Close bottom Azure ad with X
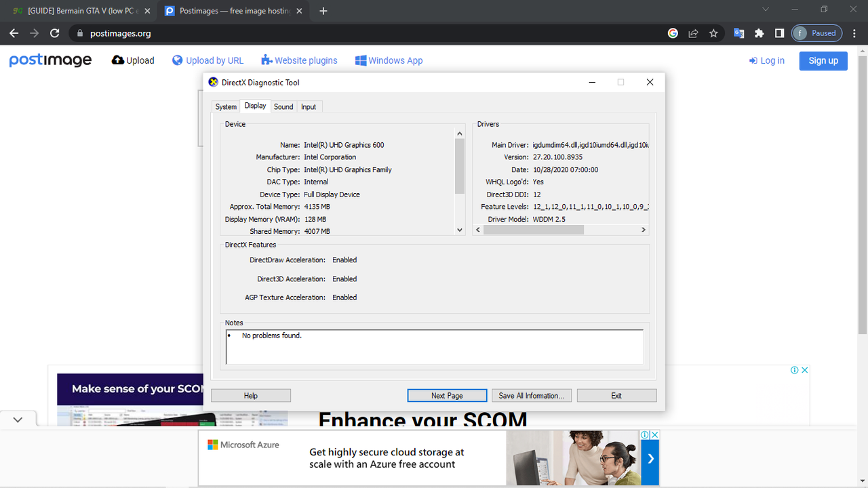This screenshot has width=868, height=488. 655,435
